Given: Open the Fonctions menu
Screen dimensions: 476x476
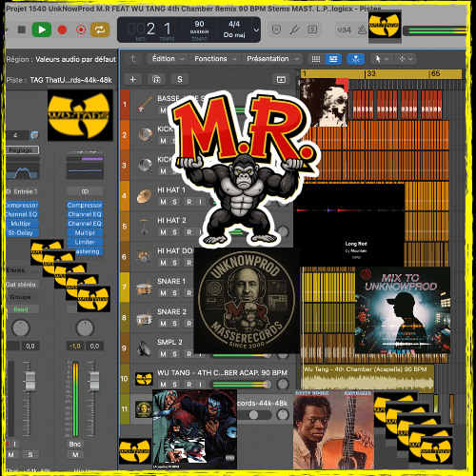Looking at the screenshot, I should click(215, 59).
